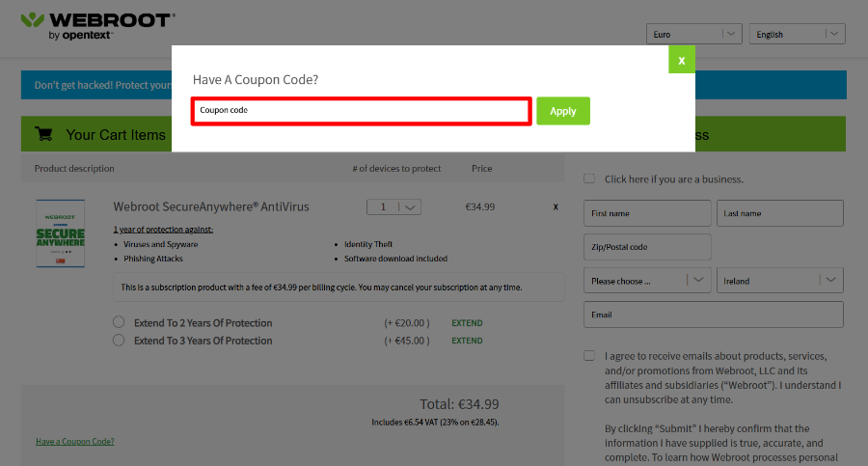Click the Viruses and Spyware bullet
868x466 pixels.
(160, 244)
